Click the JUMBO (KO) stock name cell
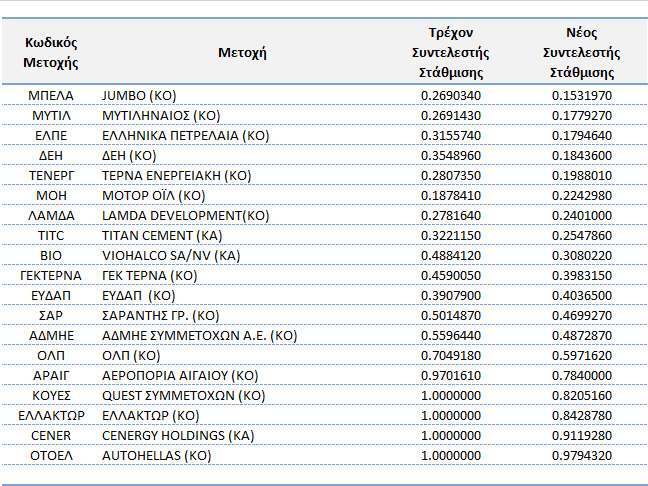Image resolution: width=648 pixels, height=486 pixels. coord(139,95)
